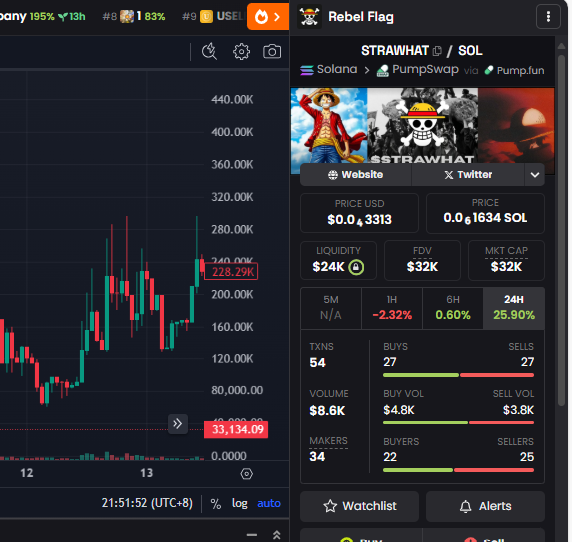Open time axis settings icon below price scale

pos(247,474)
